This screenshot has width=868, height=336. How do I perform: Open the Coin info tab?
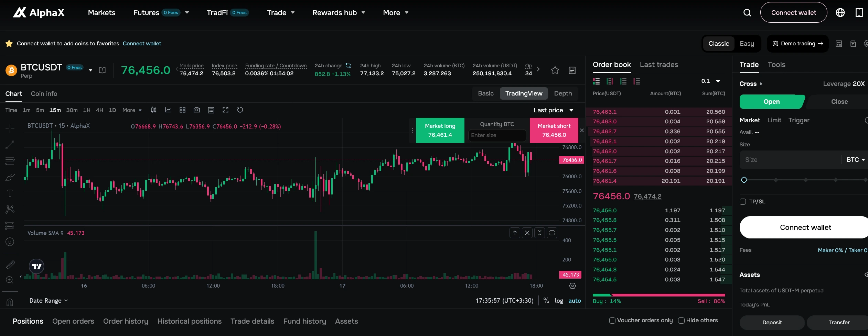point(44,94)
